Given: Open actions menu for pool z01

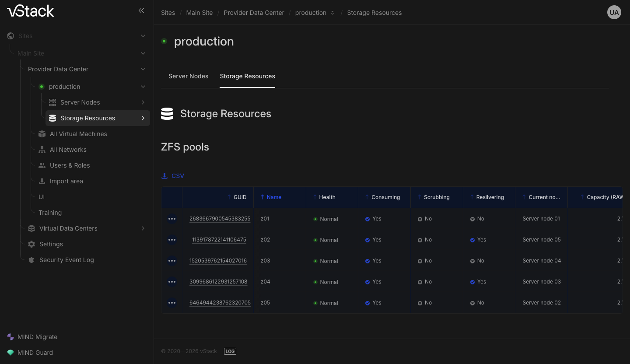Looking at the screenshot, I should [172, 219].
